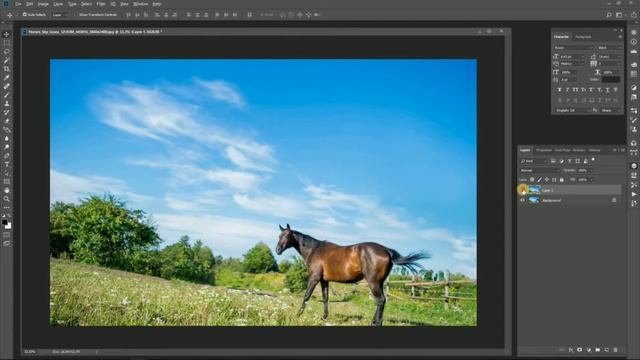Select the Layer 1 thumbnail
The width and height of the screenshot is (640, 360).
[534, 190]
